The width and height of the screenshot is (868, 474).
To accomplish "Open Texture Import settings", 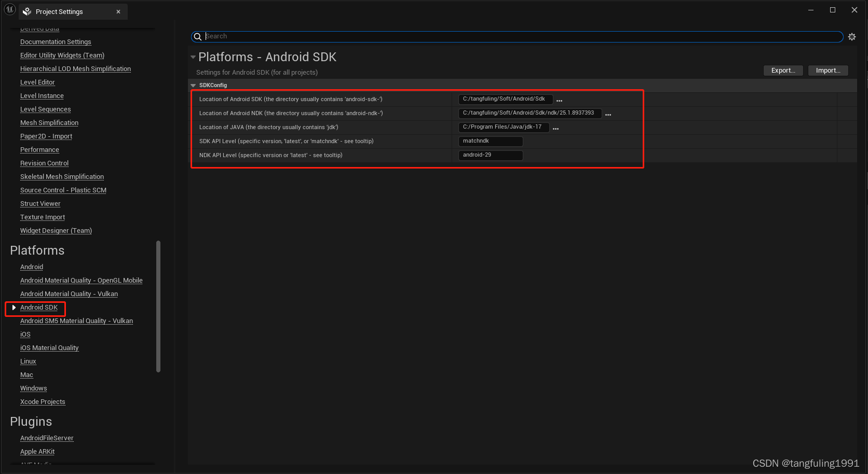I will tap(43, 217).
